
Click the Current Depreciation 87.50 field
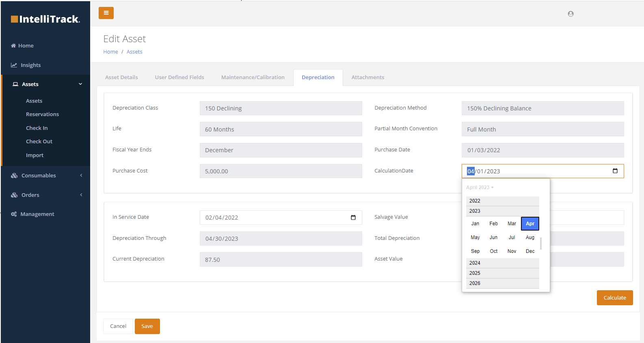(x=281, y=259)
